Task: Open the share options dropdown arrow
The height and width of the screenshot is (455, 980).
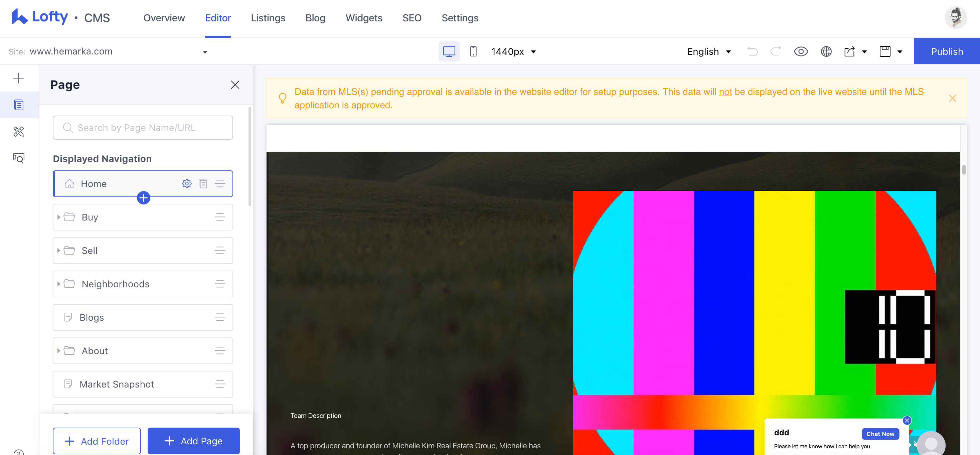Action: point(864,52)
